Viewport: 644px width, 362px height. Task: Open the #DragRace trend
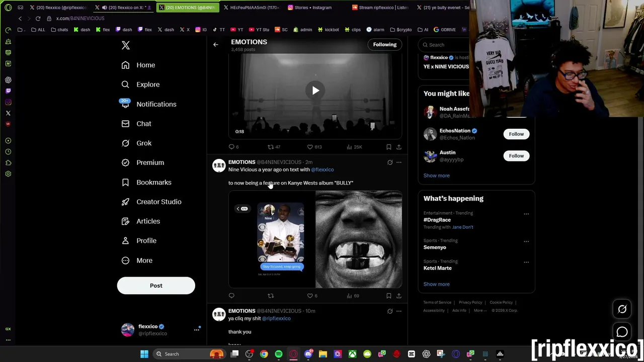pos(437,220)
